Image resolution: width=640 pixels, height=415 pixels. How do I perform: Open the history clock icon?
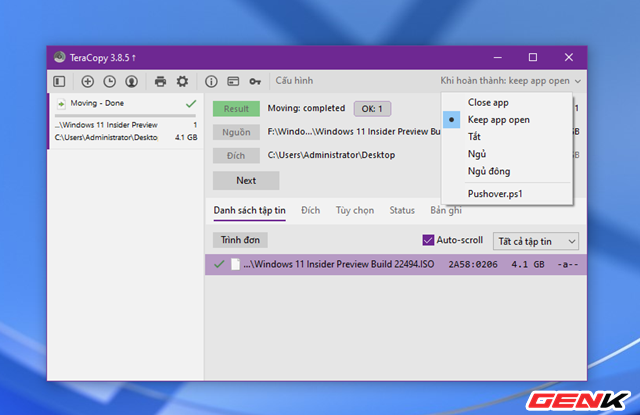click(x=109, y=82)
